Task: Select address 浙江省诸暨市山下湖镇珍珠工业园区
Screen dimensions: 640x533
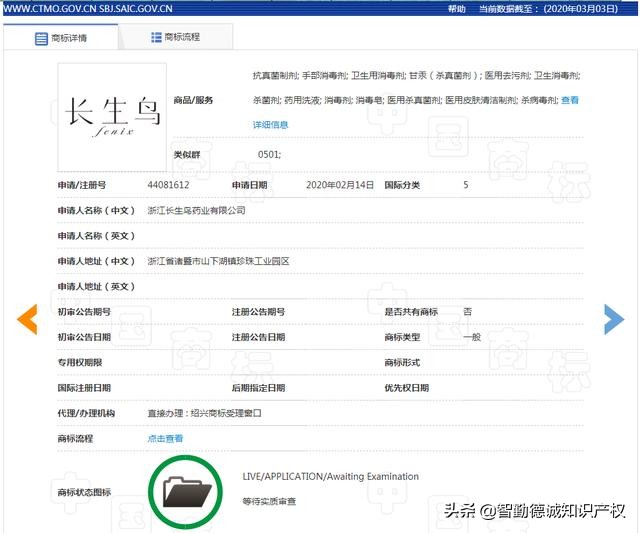Action: (218, 261)
